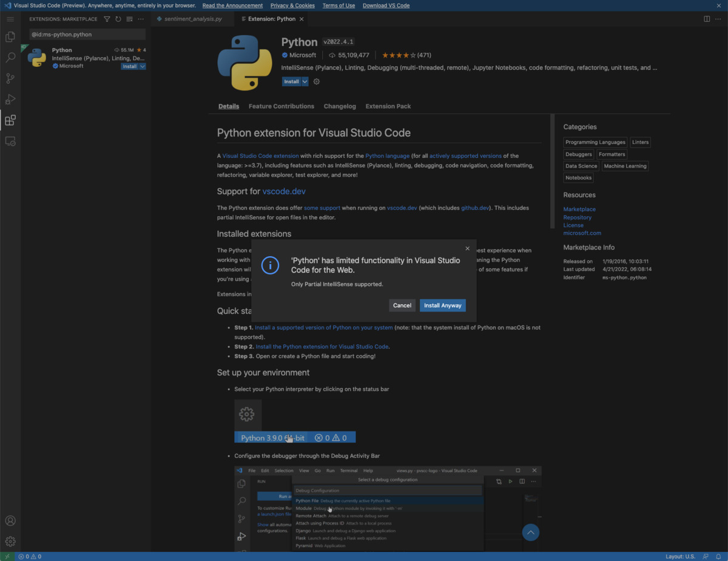The width and height of the screenshot is (728, 561).
Task: Open the More Actions menu in Extensions view
Action: pos(141,19)
